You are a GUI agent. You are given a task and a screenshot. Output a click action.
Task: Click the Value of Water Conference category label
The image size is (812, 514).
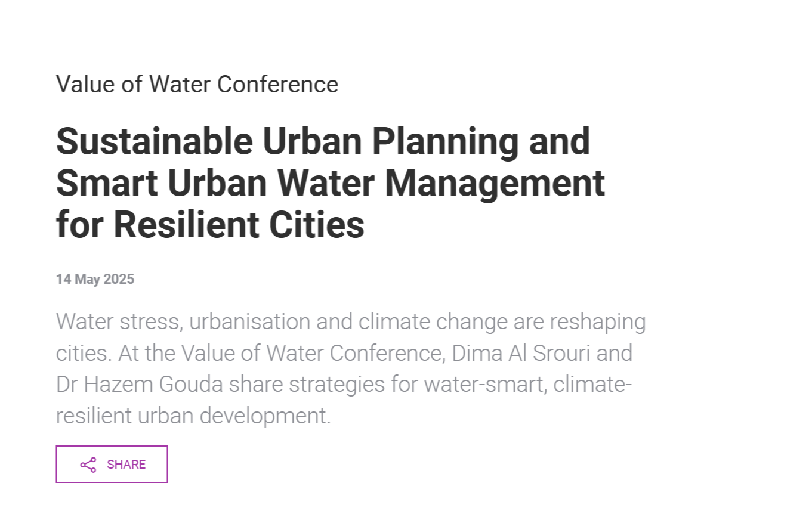point(197,85)
